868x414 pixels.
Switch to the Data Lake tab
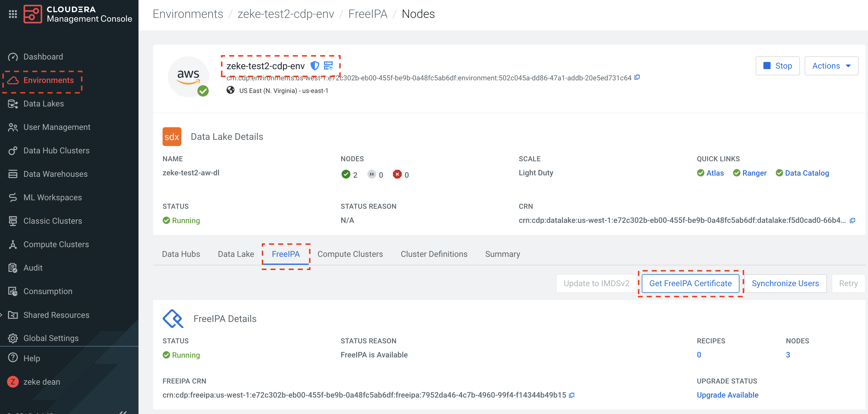point(236,254)
